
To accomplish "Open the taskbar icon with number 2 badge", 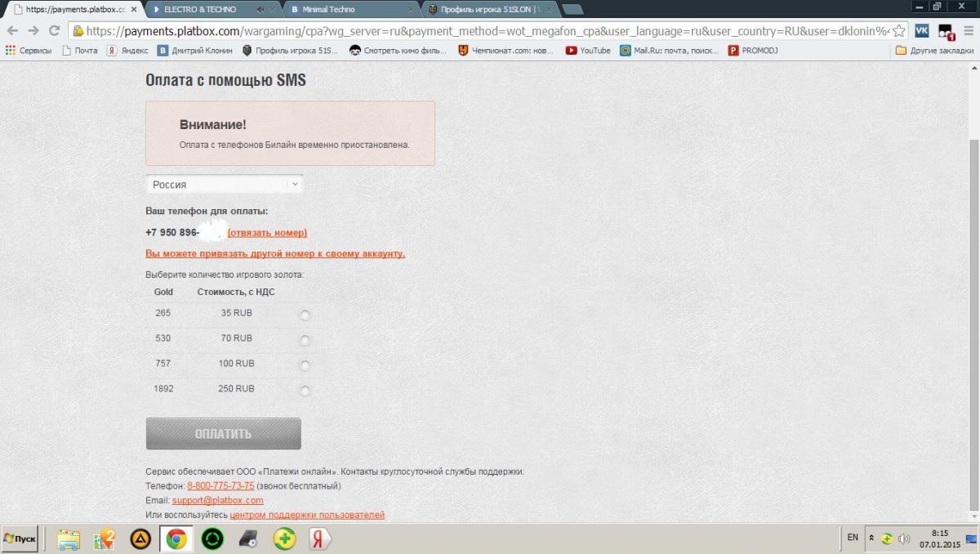I will click(105, 539).
